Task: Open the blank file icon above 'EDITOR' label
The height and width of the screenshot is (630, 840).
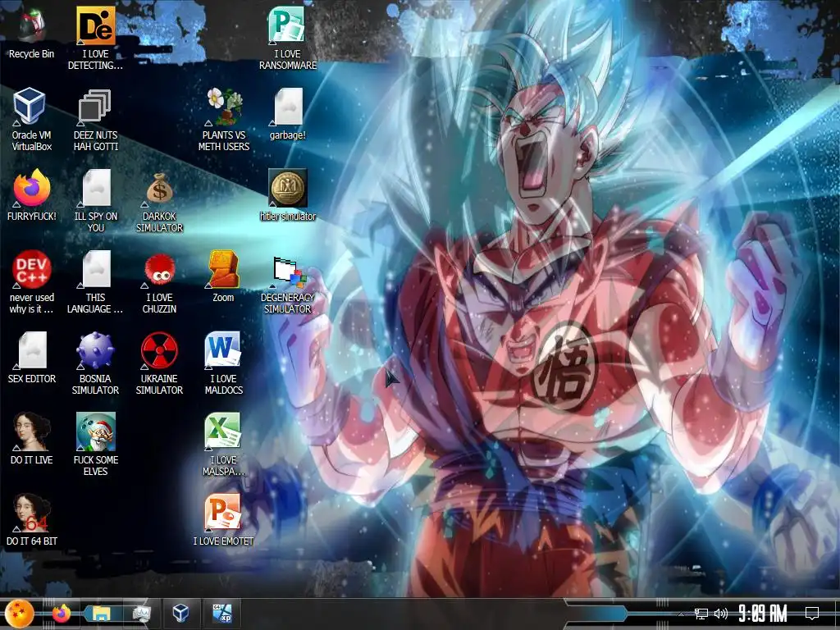Action: [x=32, y=351]
